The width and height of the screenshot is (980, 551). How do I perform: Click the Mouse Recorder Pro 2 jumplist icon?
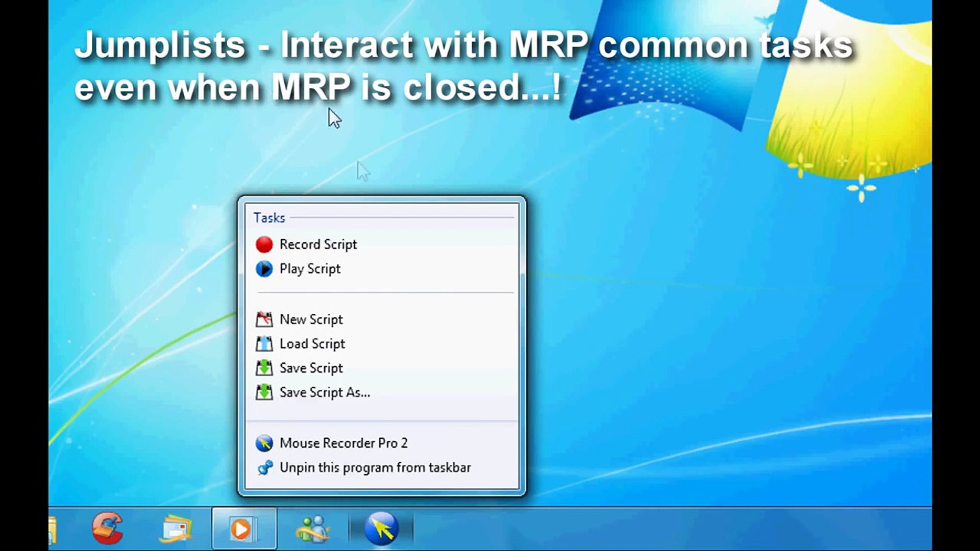264,443
